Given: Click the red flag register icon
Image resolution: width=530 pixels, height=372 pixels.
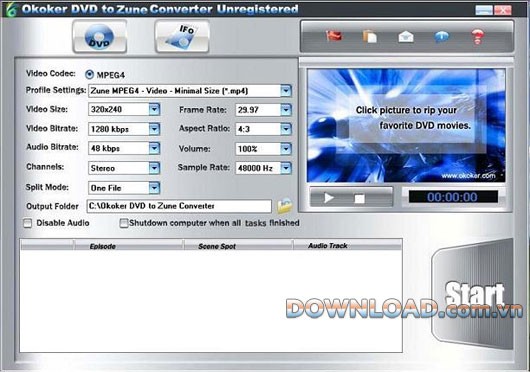Looking at the screenshot, I should pyautogui.click(x=334, y=36).
